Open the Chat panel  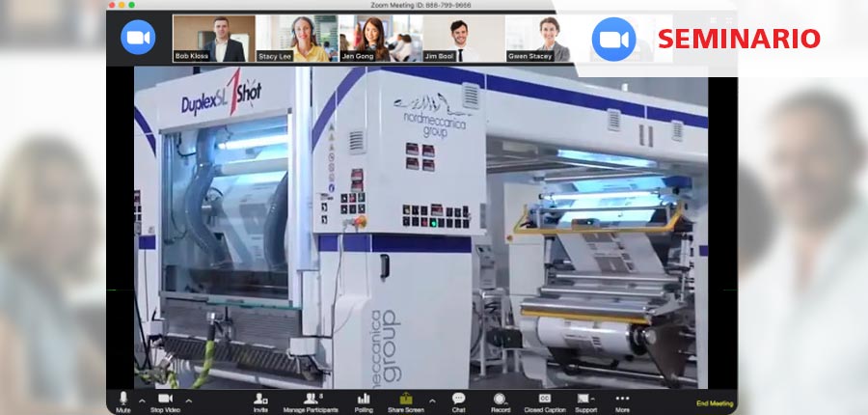tap(458, 400)
